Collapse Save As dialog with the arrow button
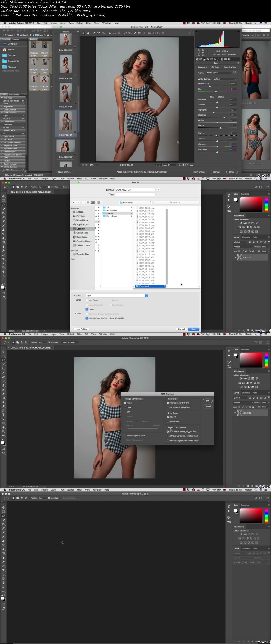The width and height of the screenshot is (271, 644). [x=159, y=189]
